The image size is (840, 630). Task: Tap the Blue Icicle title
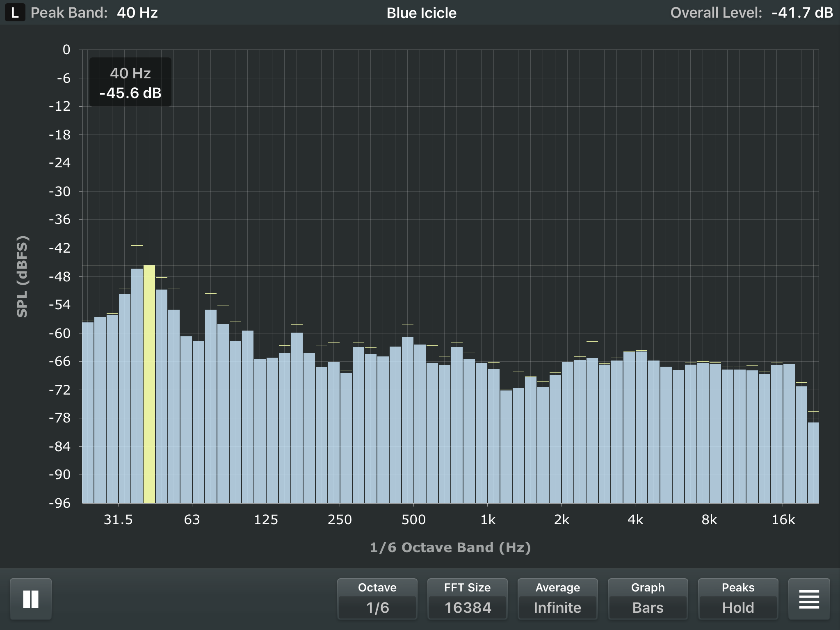(421, 13)
